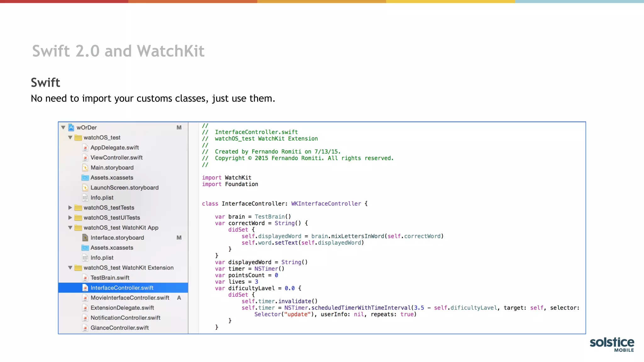644x362 pixels.
Task: Select wOrDer project in navigator
Action: 87,128
